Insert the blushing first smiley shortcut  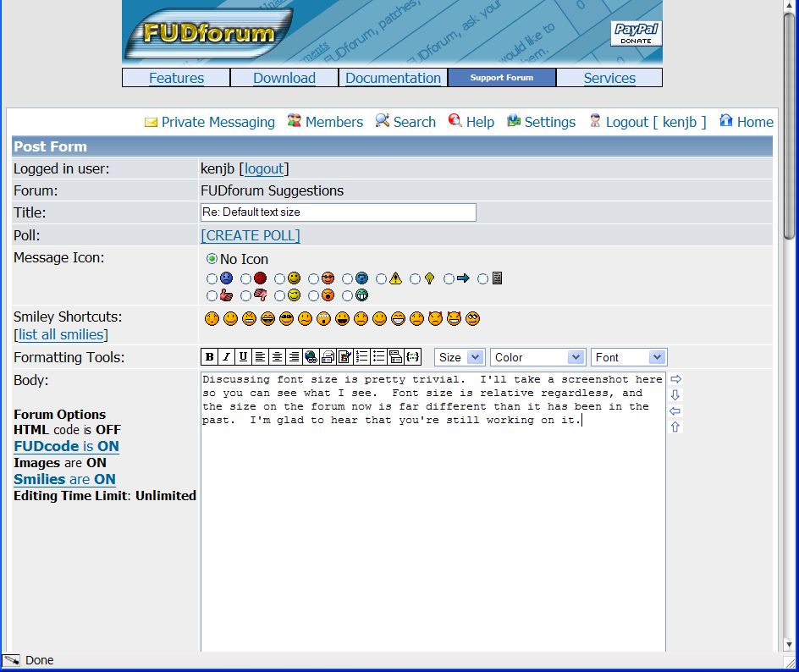[x=212, y=319]
